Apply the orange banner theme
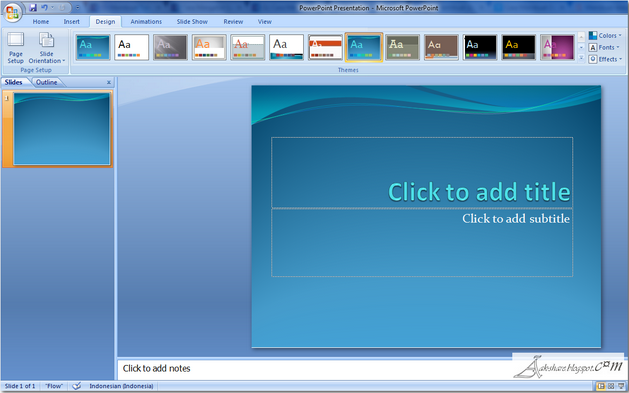Viewport: 629px width, 393px height. coord(325,47)
